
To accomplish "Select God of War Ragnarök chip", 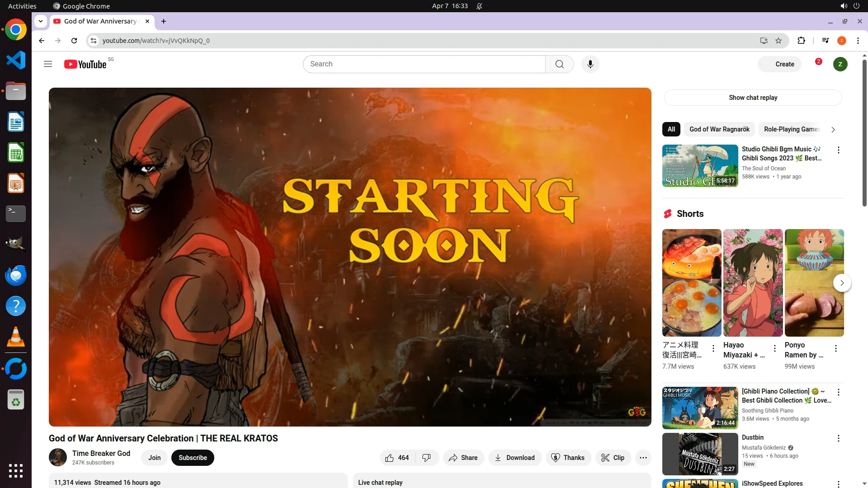I will coord(719,129).
